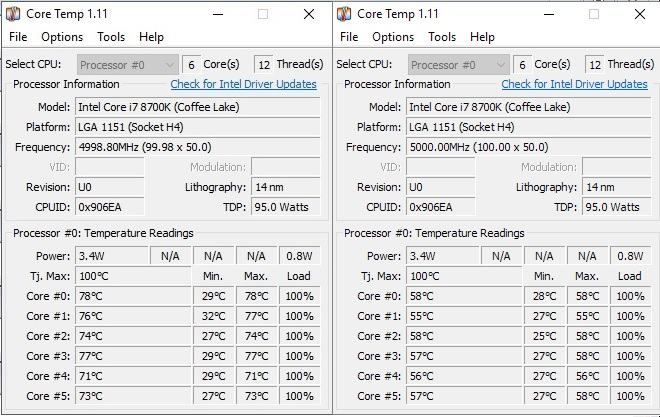Click Core #0 current temperature in right window

(464, 296)
